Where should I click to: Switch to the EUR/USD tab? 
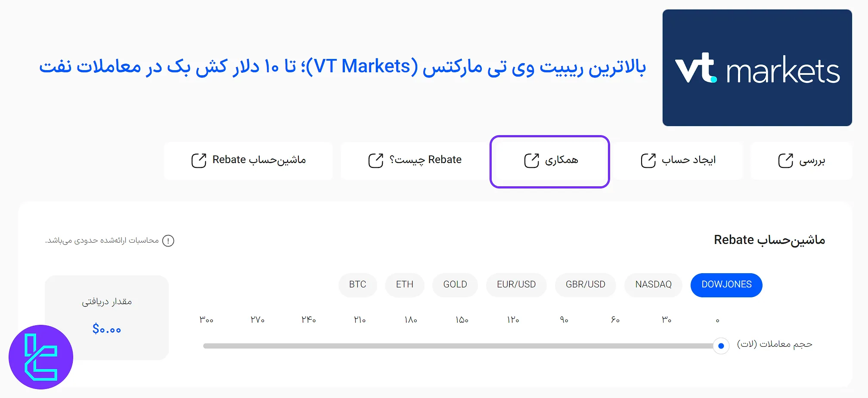pyautogui.click(x=516, y=285)
